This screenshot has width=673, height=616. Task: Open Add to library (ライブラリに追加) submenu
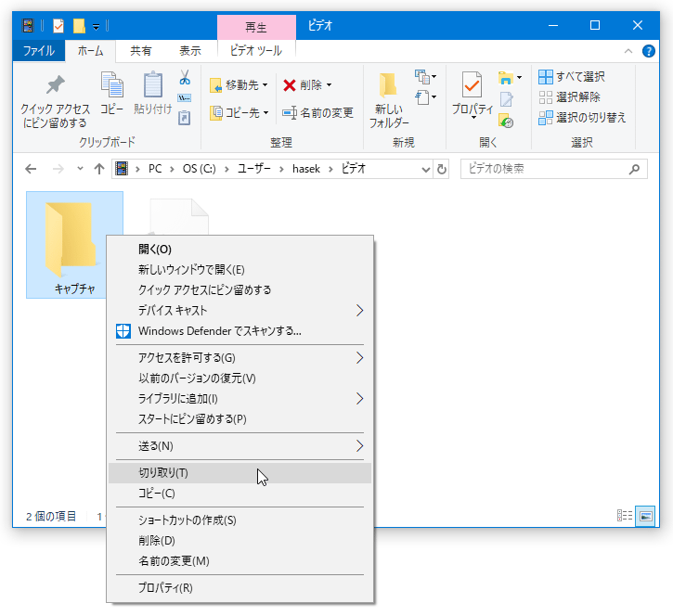click(239, 399)
